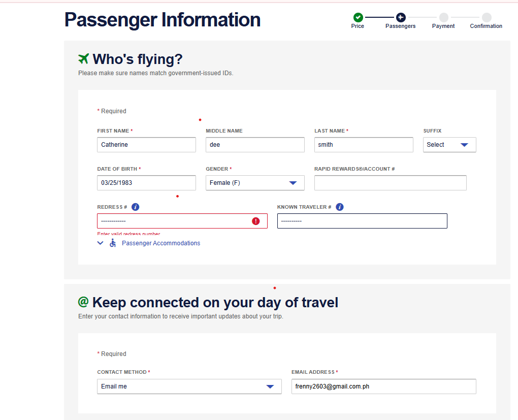This screenshot has width=518, height=420.
Task: Open the Passenger Accommodations link
Action: 161,243
